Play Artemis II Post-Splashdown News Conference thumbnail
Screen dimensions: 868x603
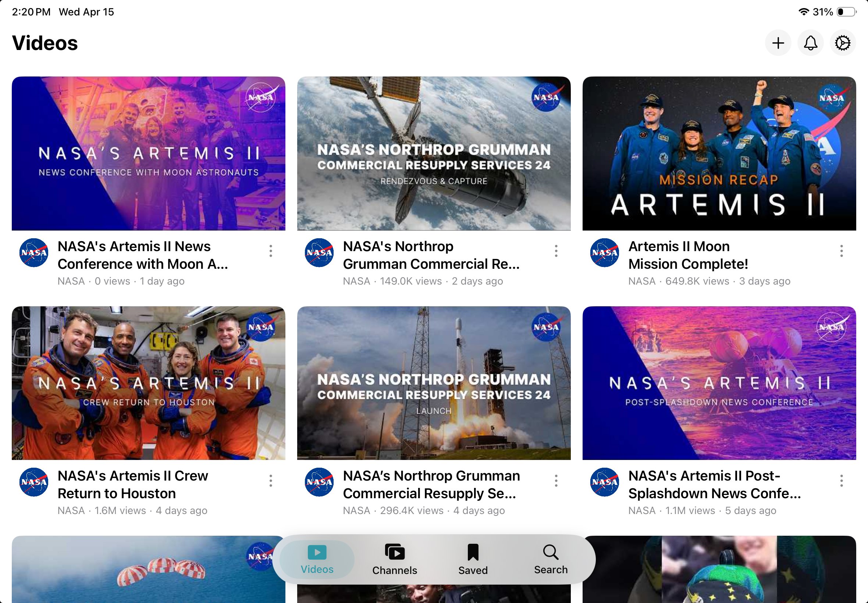click(x=719, y=383)
